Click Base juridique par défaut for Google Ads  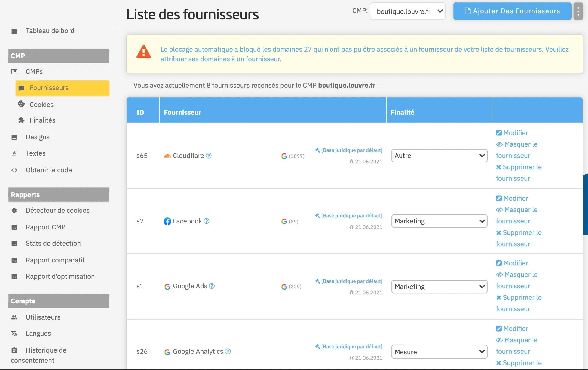349,281
